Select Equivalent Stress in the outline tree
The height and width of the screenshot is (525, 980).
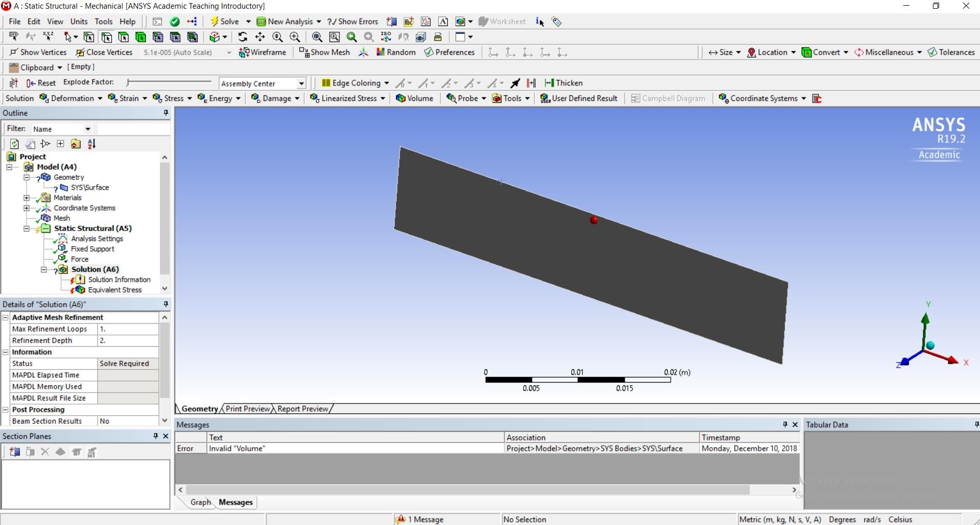(x=115, y=290)
